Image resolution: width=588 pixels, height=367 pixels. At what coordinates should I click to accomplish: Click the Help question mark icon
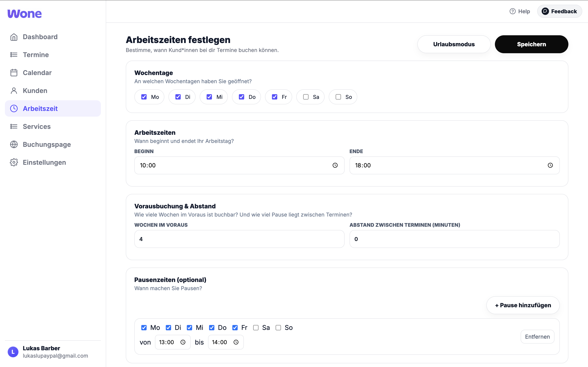pyautogui.click(x=512, y=11)
